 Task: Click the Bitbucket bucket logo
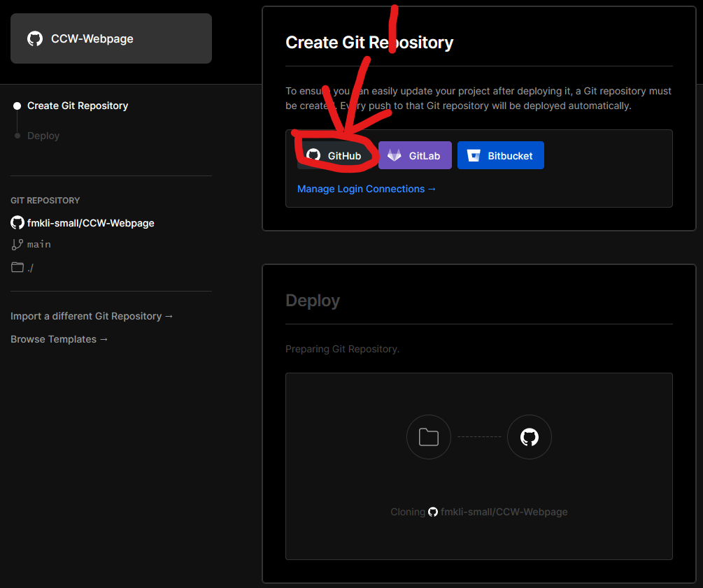(474, 155)
